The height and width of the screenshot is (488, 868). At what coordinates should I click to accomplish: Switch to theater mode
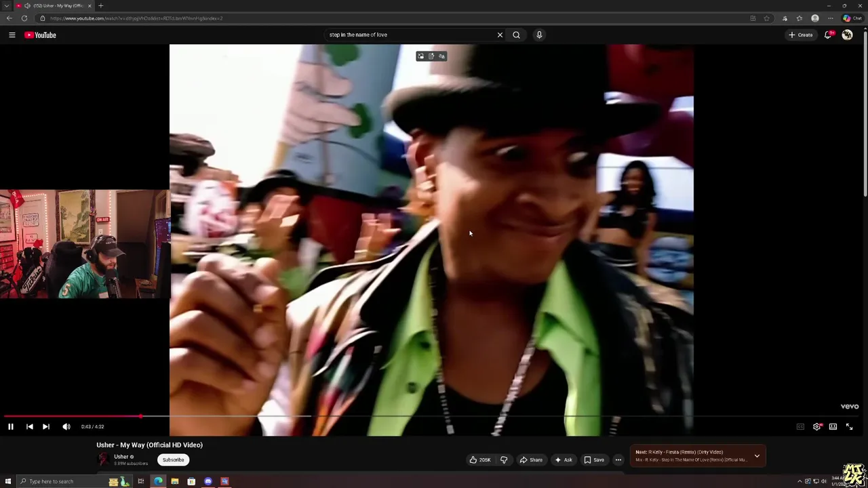click(x=833, y=426)
